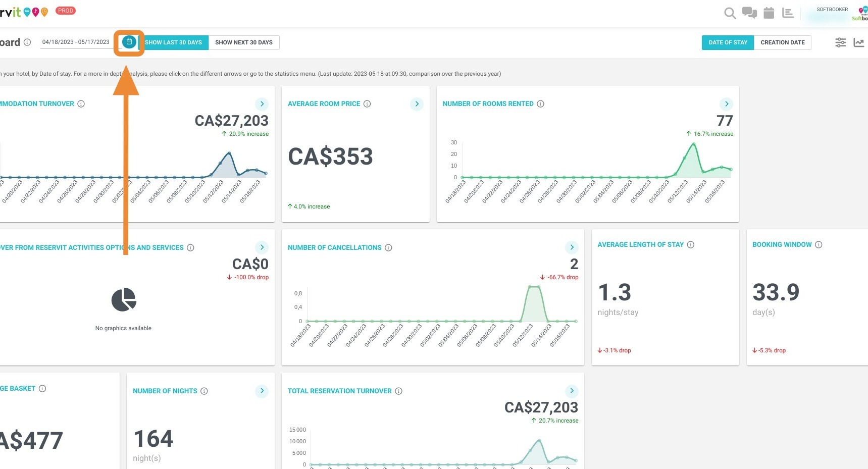Screen dimensions: 868x469
Task: Click the line chart view icon
Action: (859, 42)
